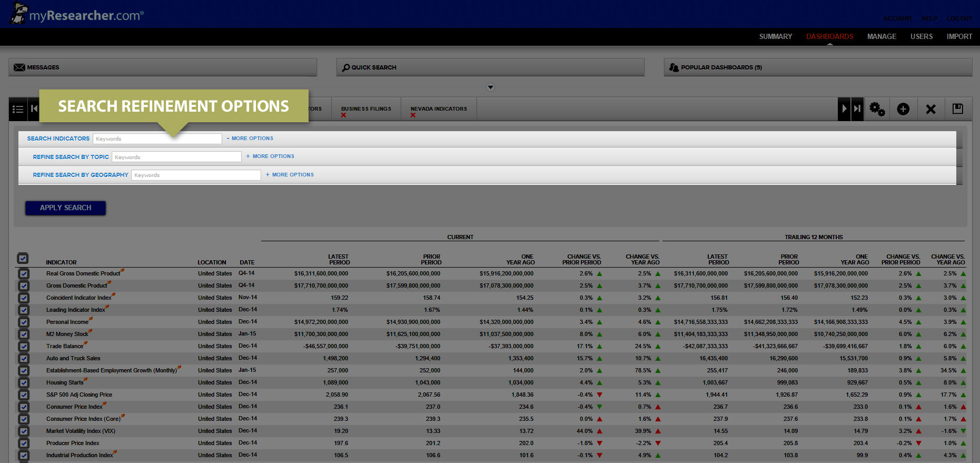
Task: Open the Quick Search magnifier panel
Action: click(x=490, y=67)
